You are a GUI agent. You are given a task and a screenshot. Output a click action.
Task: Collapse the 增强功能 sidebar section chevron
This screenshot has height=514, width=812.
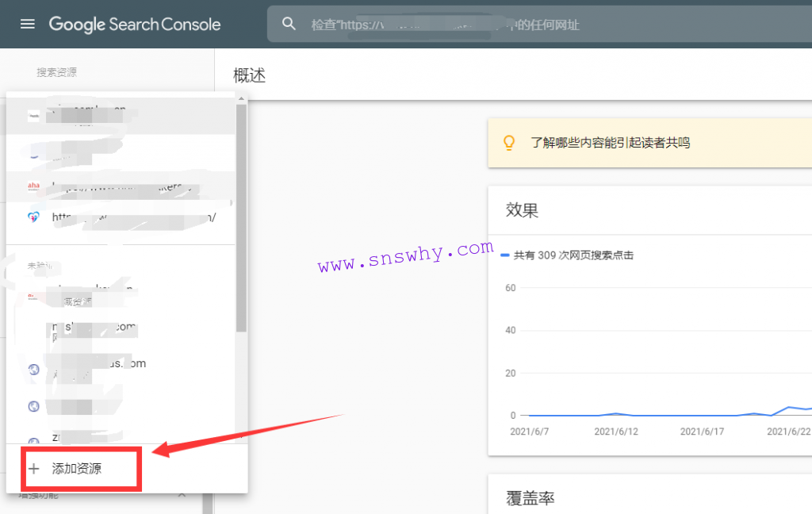182,496
